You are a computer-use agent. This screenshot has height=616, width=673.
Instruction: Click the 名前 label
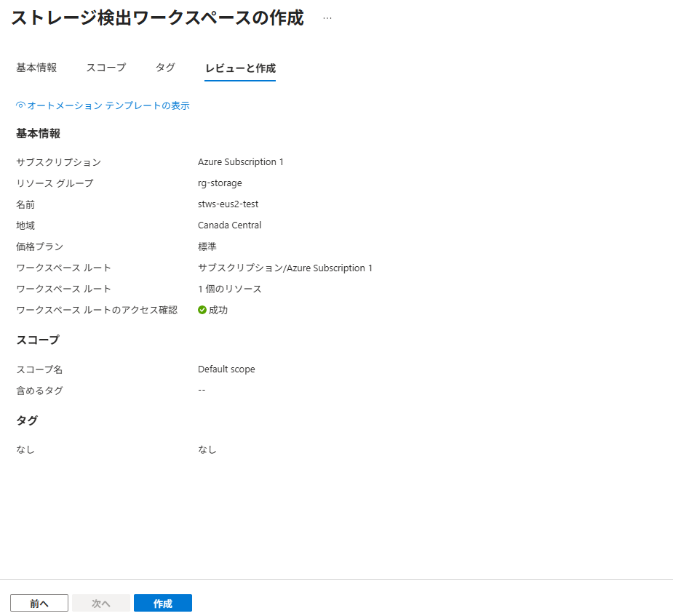pos(25,204)
